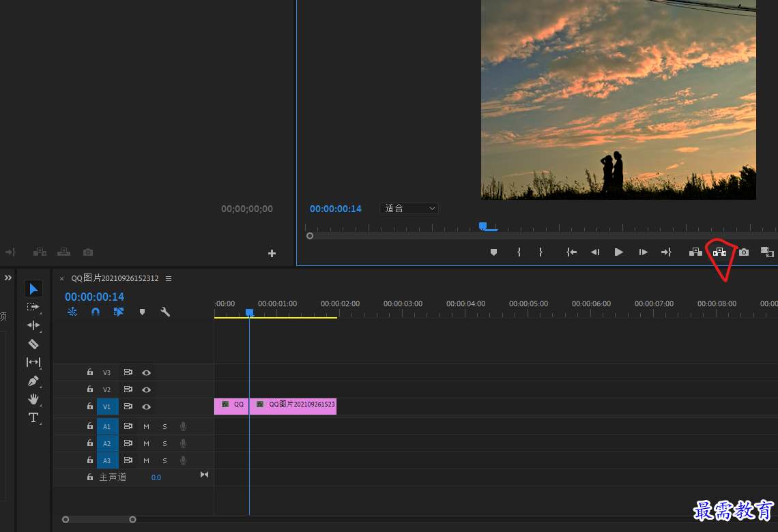Toggle V1 track targeting button
The image size is (778, 532).
click(107, 407)
